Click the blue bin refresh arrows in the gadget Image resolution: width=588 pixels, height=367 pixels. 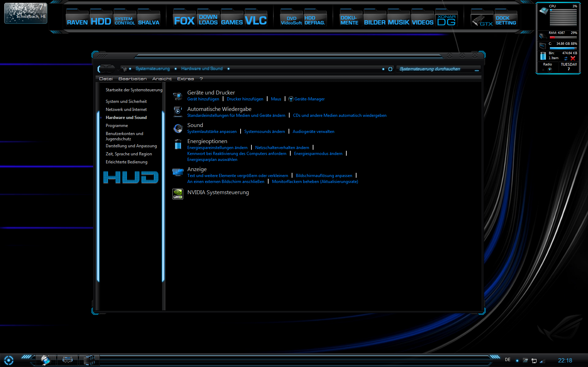(566, 58)
